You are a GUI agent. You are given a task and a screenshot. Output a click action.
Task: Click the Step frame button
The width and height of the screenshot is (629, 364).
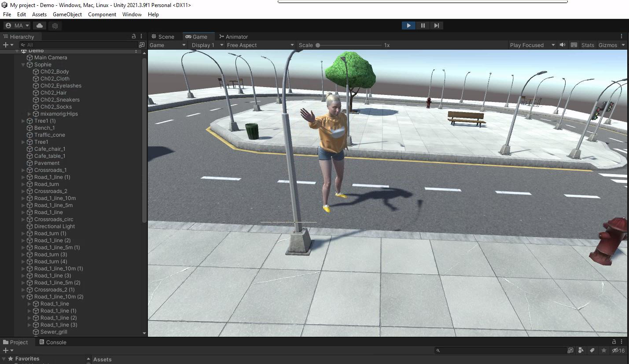[436, 25]
